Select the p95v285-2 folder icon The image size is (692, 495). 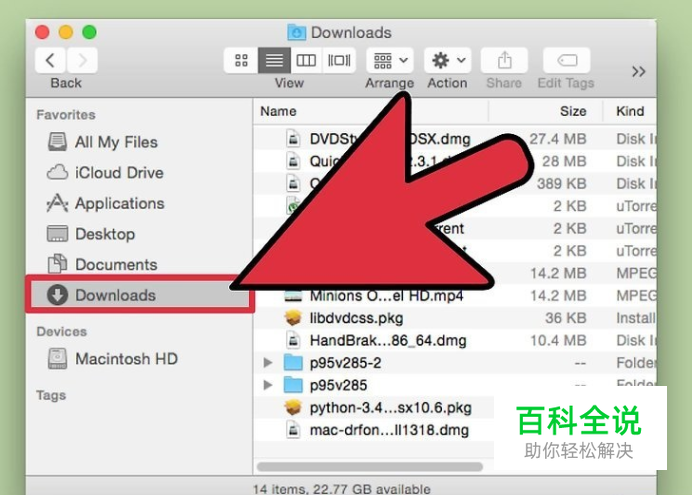[293, 363]
